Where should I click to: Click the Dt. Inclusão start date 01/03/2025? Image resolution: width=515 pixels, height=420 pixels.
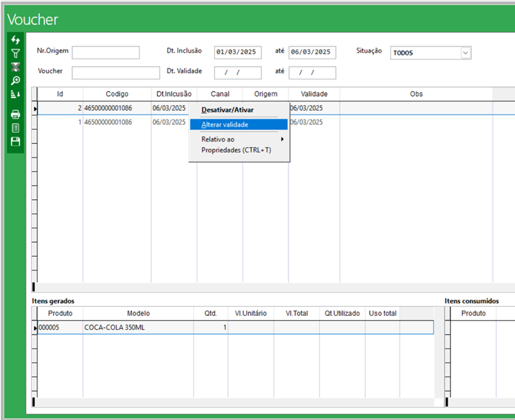click(x=237, y=53)
